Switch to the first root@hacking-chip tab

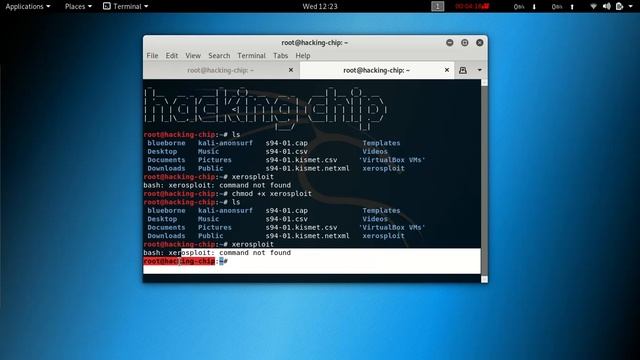(x=221, y=70)
